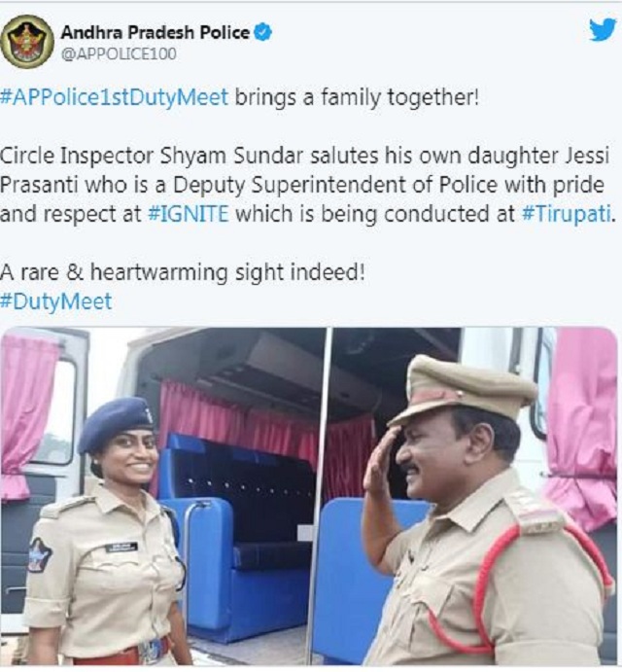Click the officer's khaki peaked cap
The height and width of the screenshot is (672, 622).
(463, 389)
